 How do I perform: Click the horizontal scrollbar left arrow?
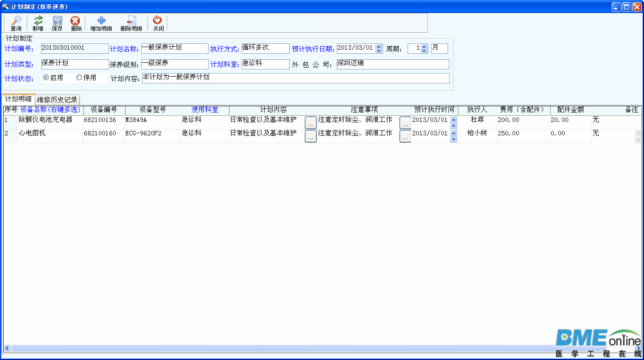click(x=7, y=348)
